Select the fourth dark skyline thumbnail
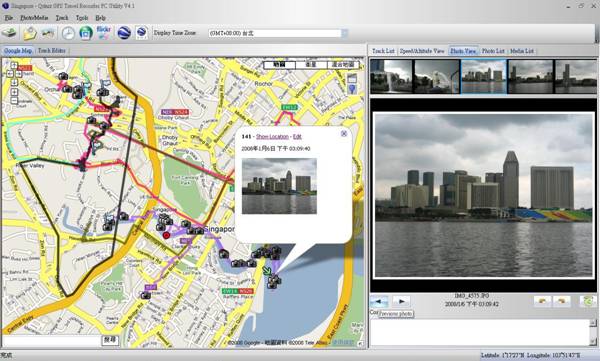The image size is (600, 361). pos(530,76)
